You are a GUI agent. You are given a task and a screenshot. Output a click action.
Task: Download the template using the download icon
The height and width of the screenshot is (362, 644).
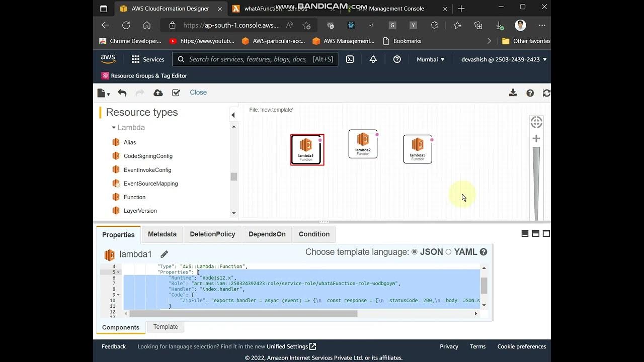tap(513, 93)
